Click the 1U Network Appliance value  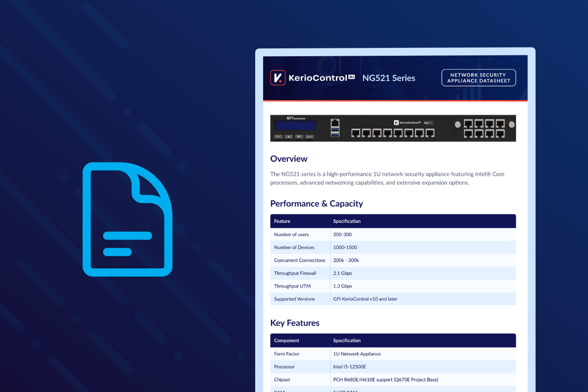tap(357, 354)
